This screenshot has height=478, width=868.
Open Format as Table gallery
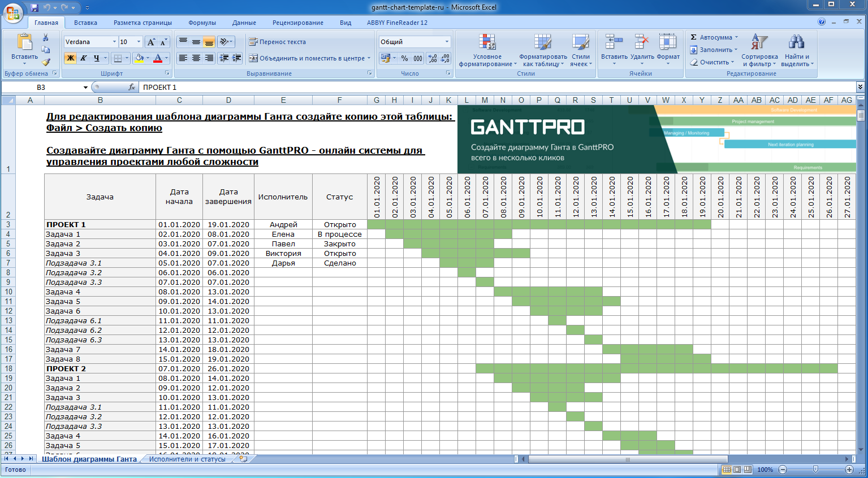coord(543,50)
